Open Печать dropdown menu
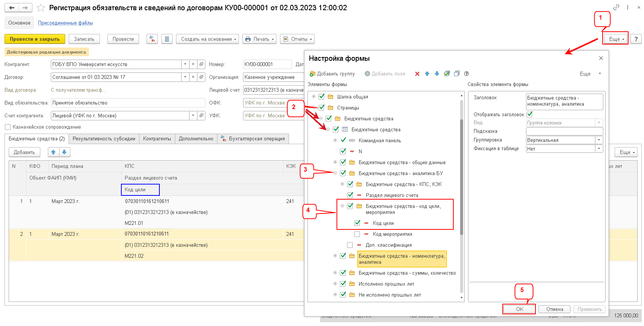The width and height of the screenshot is (644, 326). 260,39
